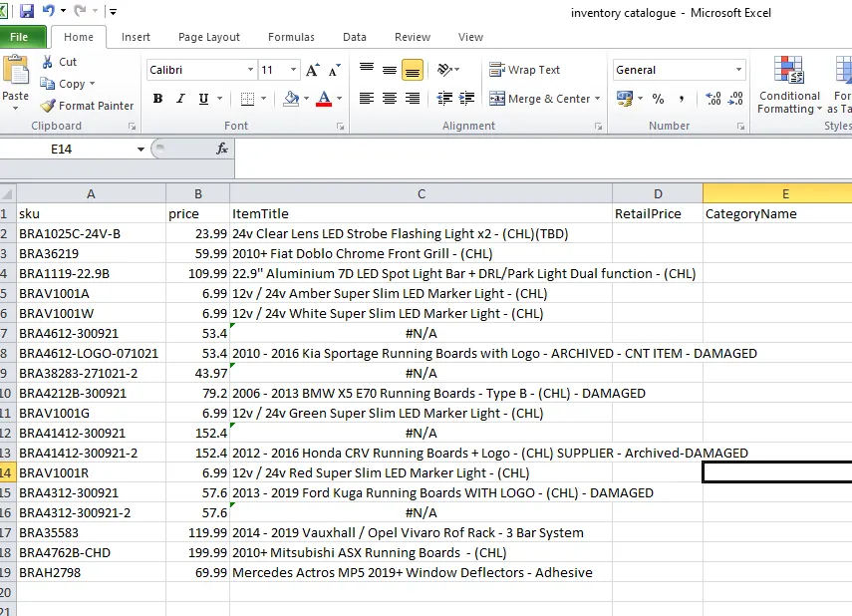Redo using the quick access arrow
The width and height of the screenshot is (852, 616).
click(x=80, y=10)
